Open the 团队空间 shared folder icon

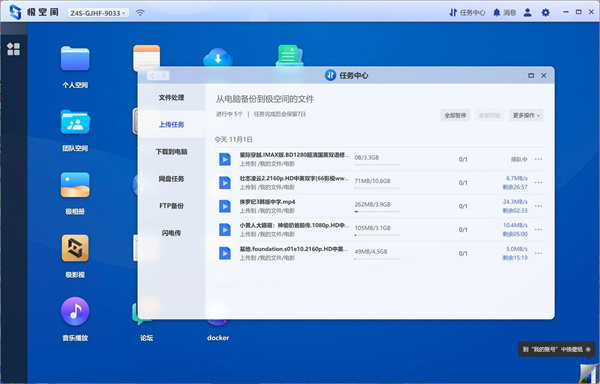(75, 122)
